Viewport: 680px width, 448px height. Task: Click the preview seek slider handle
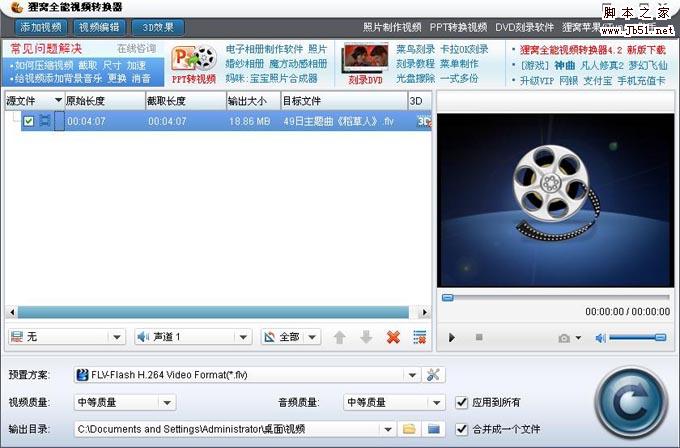coord(448,298)
